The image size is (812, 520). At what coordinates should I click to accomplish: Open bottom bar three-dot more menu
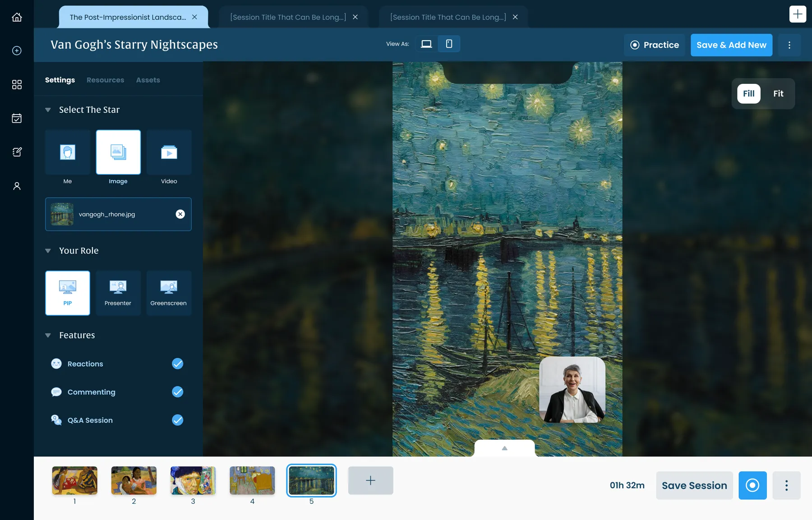[786, 485]
